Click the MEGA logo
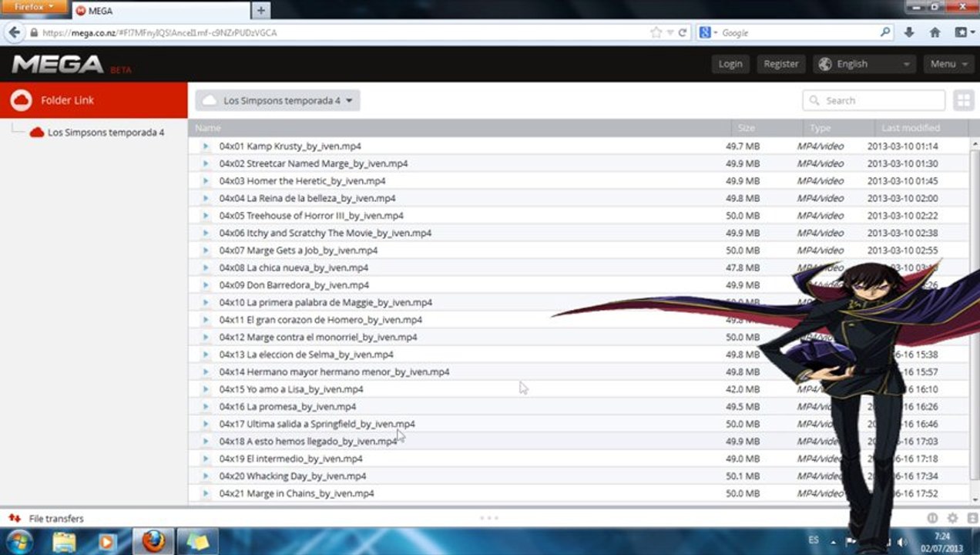This screenshot has width=980, height=555. pyautogui.click(x=58, y=64)
